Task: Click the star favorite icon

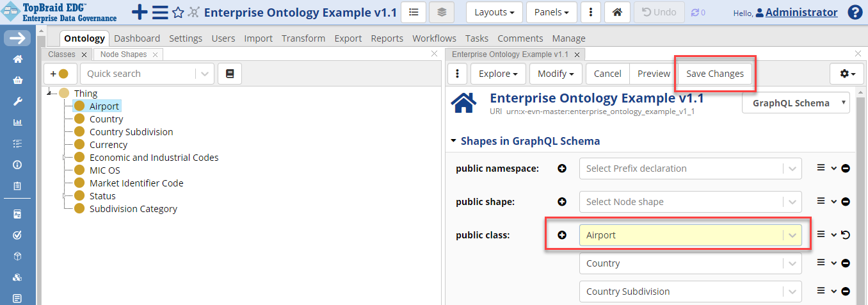Action: (x=178, y=12)
